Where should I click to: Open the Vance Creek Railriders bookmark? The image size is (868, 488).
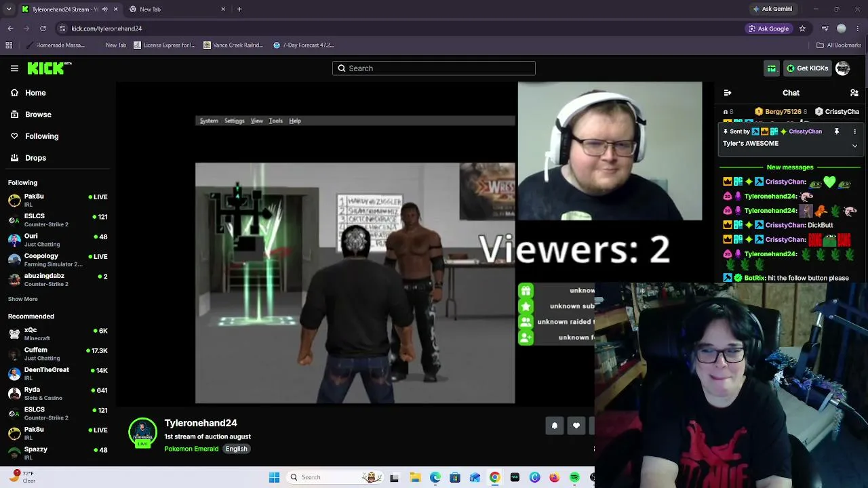[233, 45]
